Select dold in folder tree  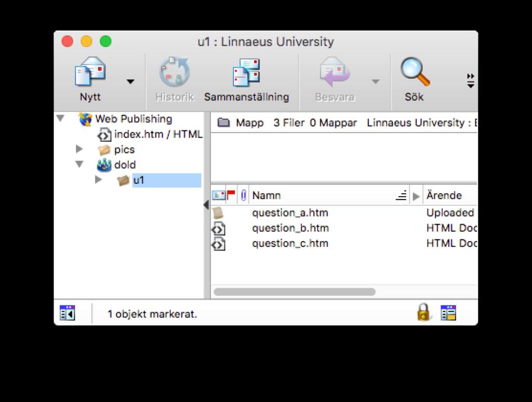[125, 165]
